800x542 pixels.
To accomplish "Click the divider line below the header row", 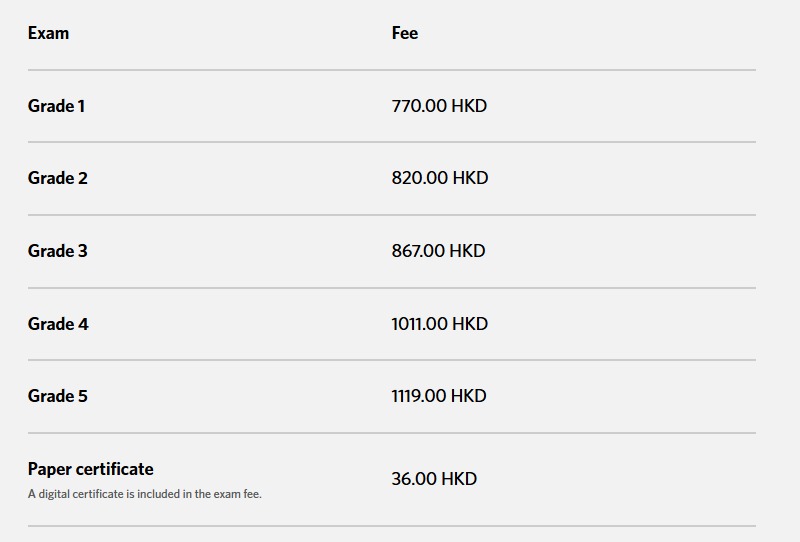I will click(x=392, y=70).
